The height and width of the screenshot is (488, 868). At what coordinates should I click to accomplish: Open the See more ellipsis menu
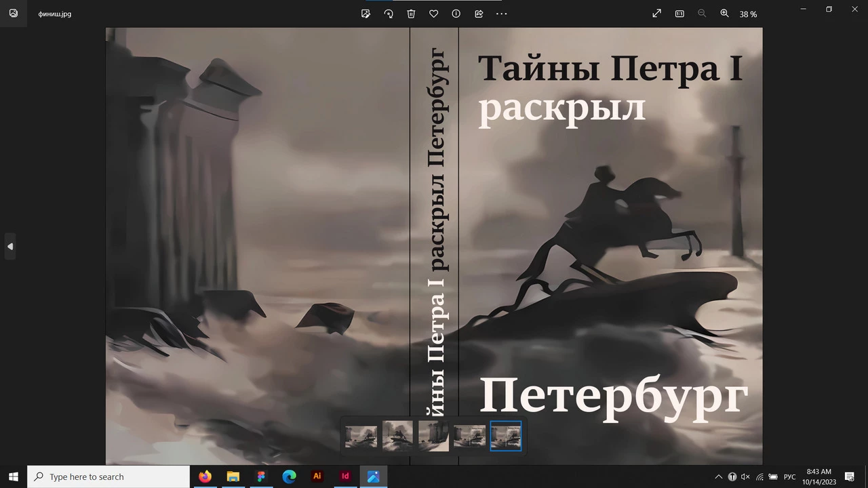(x=502, y=14)
